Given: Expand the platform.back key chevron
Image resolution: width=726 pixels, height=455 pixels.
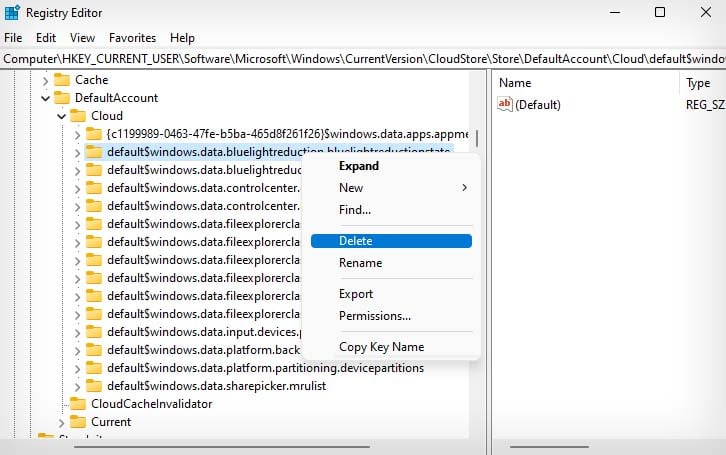Looking at the screenshot, I should (77, 351).
